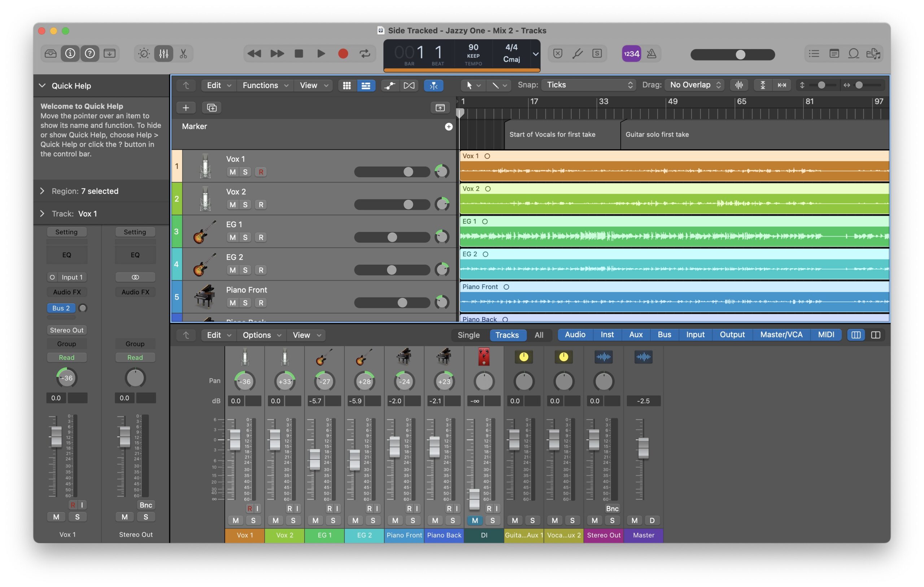Viewport: 924px width, 587px height.
Task: Open the Snap Ticks dropdown
Action: [x=589, y=85]
